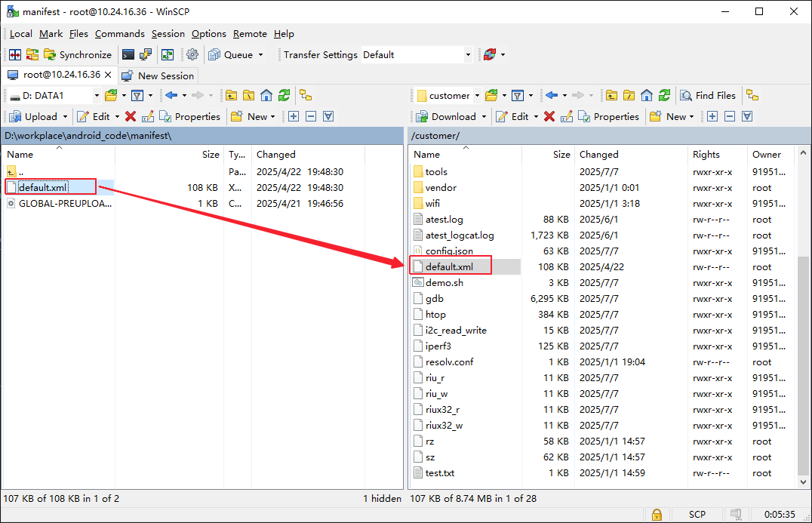Expand the Transfer Settings Default combo box
The image size is (812, 523).
[x=468, y=54]
